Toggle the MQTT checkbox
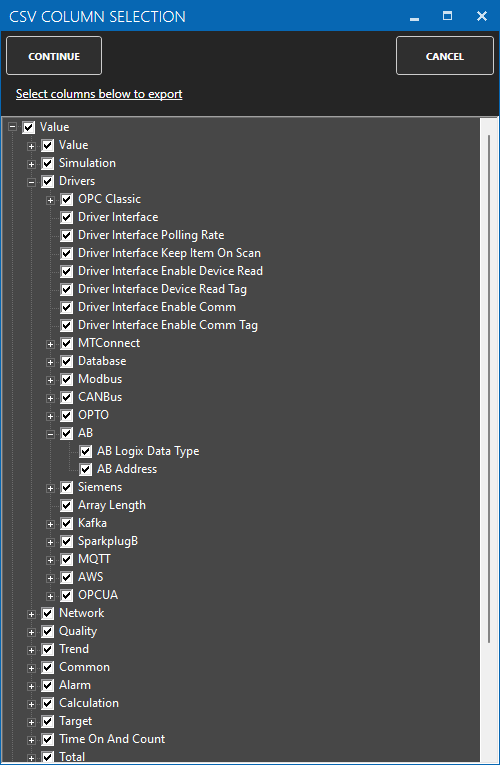Viewport: 500px width, 765px height. click(67, 560)
